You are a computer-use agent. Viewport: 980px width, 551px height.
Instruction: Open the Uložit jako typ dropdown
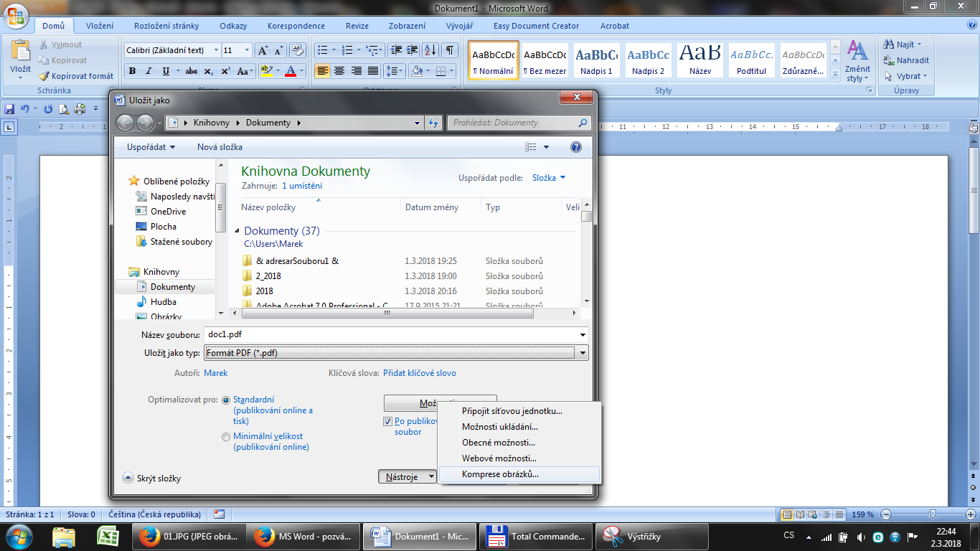tap(583, 353)
